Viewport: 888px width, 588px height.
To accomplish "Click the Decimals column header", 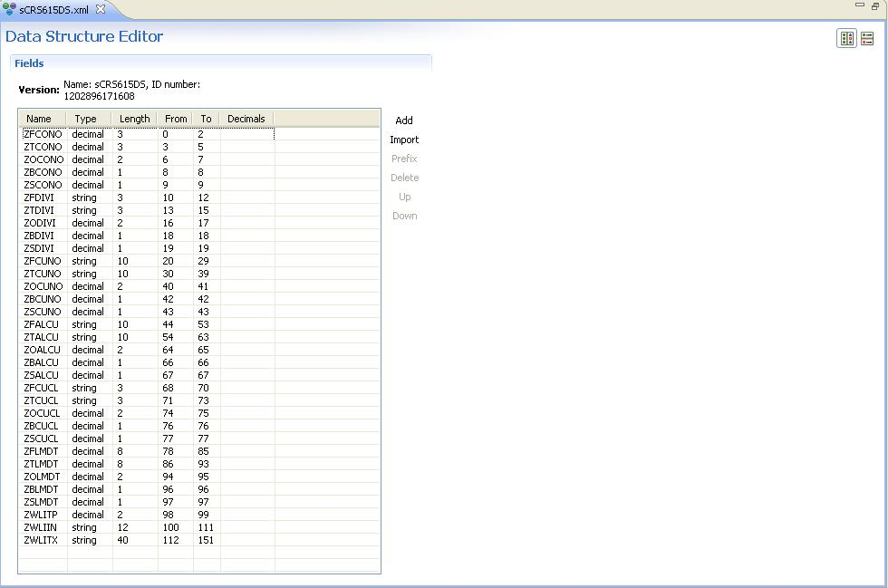I will tap(246, 119).
